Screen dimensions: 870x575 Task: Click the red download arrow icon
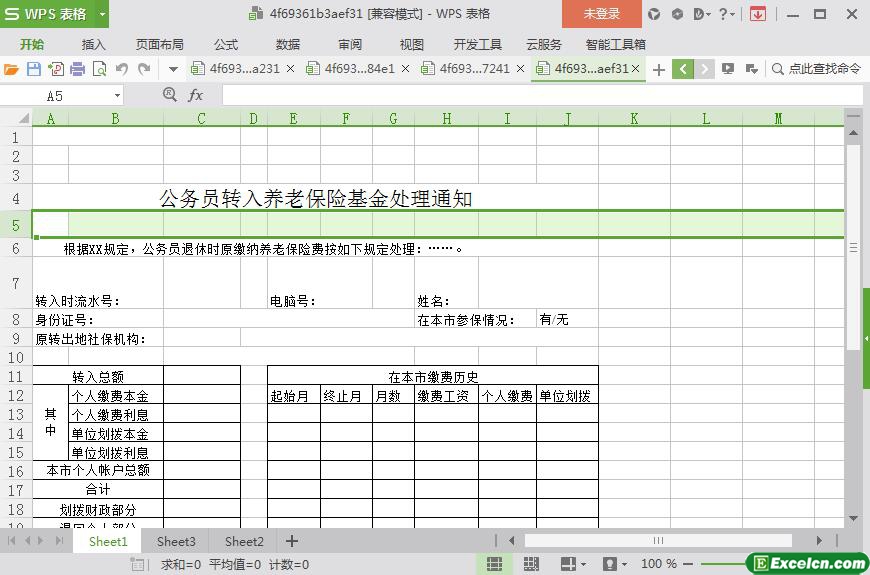pyautogui.click(x=757, y=14)
